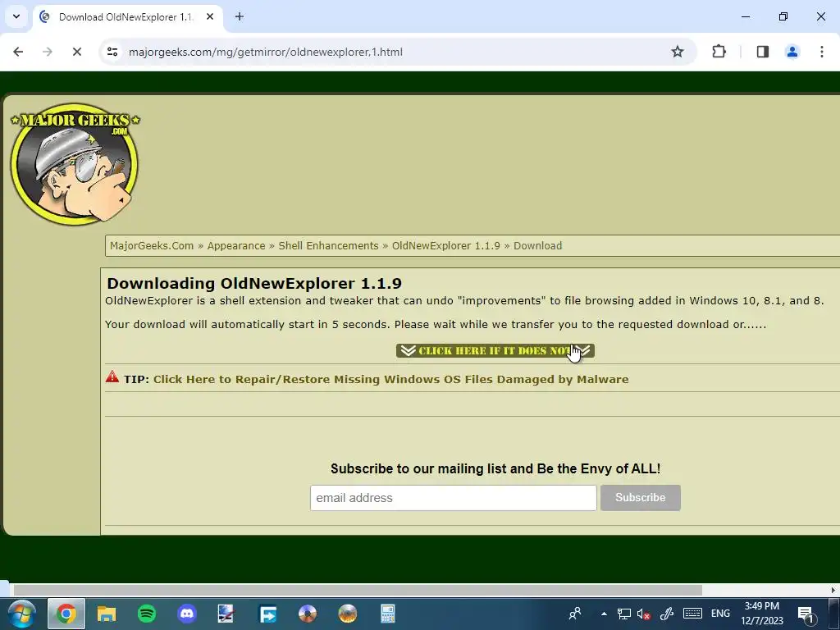This screenshot has width=840, height=630.
Task: Click the 'Click here if it does not' button
Action: (495, 351)
